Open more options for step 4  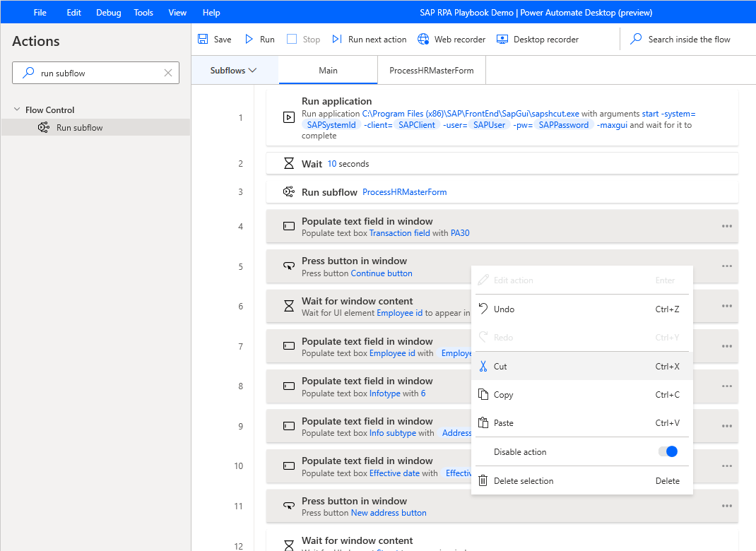tap(727, 226)
